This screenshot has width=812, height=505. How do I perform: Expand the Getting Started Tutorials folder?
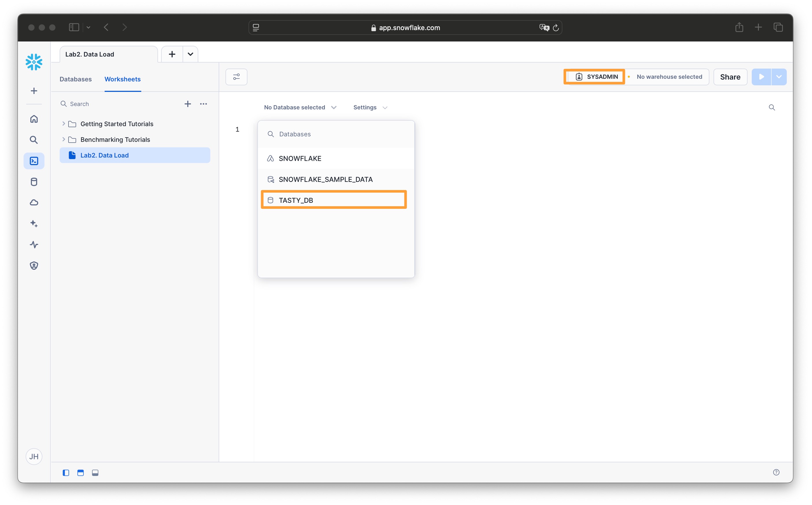(63, 124)
